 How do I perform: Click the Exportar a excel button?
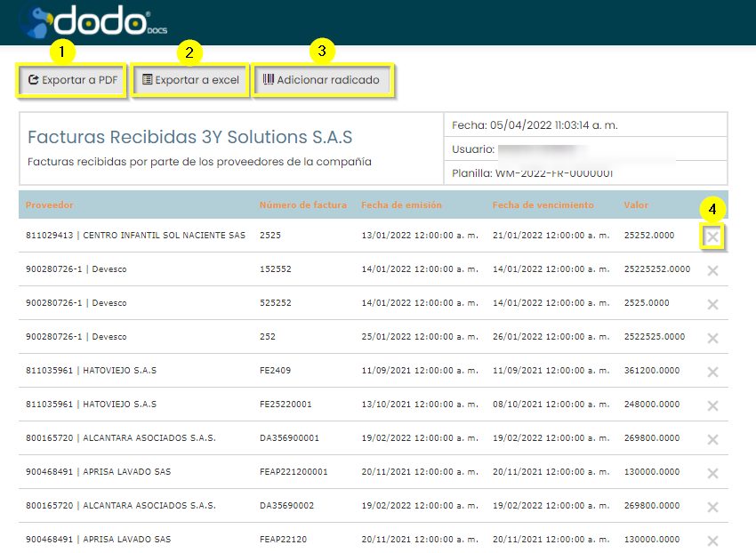coord(190,80)
